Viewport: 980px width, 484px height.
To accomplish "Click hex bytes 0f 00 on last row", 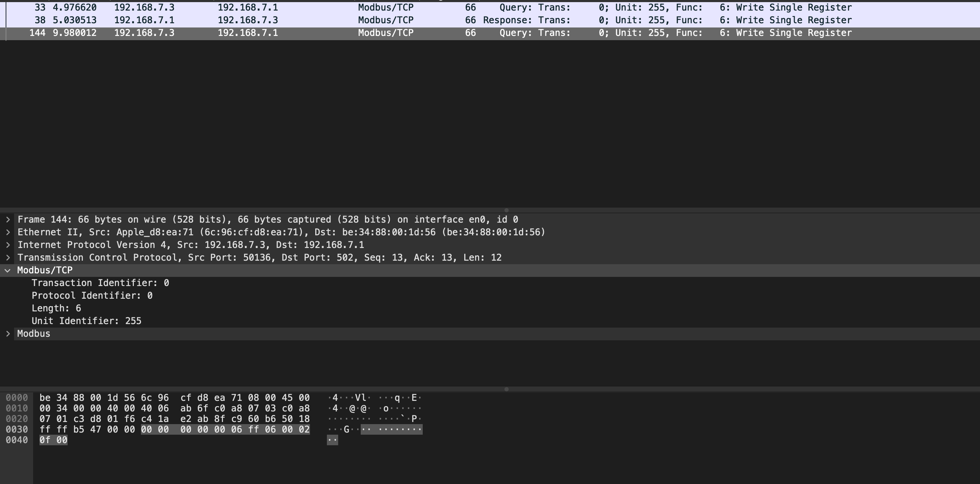I will tap(53, 440).
